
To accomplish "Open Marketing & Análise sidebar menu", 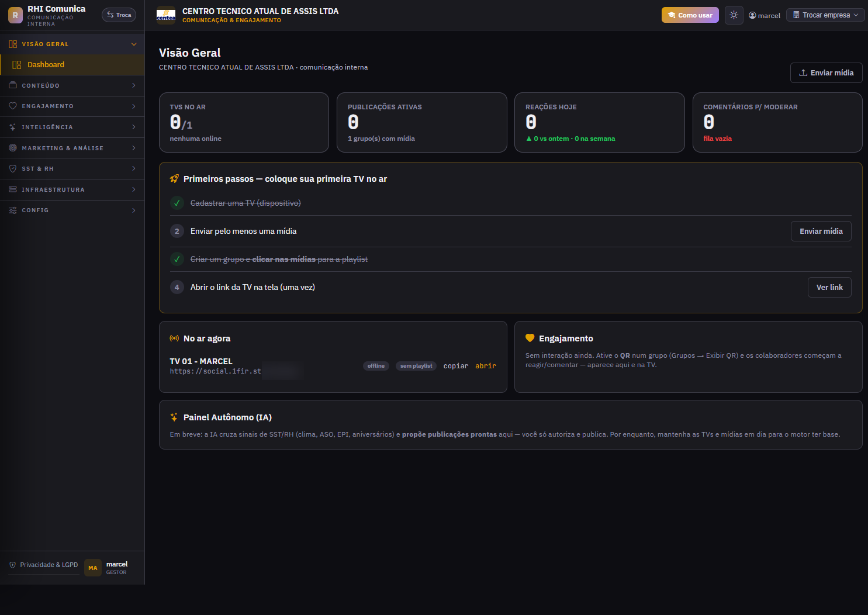I will 72,148.
